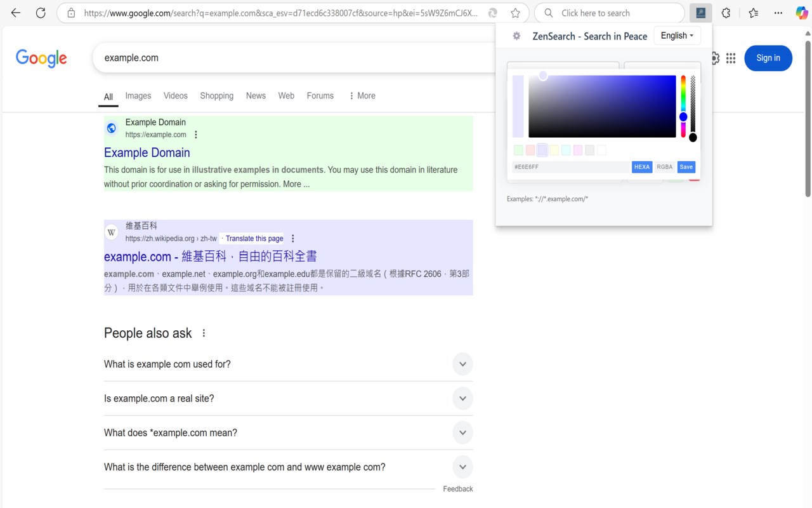The height and width of the screenshot is (508, 812).
Task: Open the Web results tab
Action: tap(286, 96)
